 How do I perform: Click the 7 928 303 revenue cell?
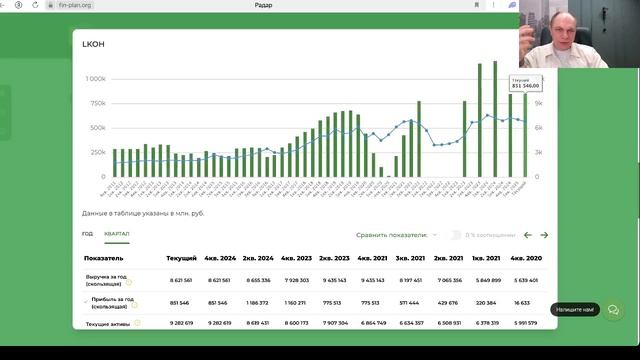297,280
